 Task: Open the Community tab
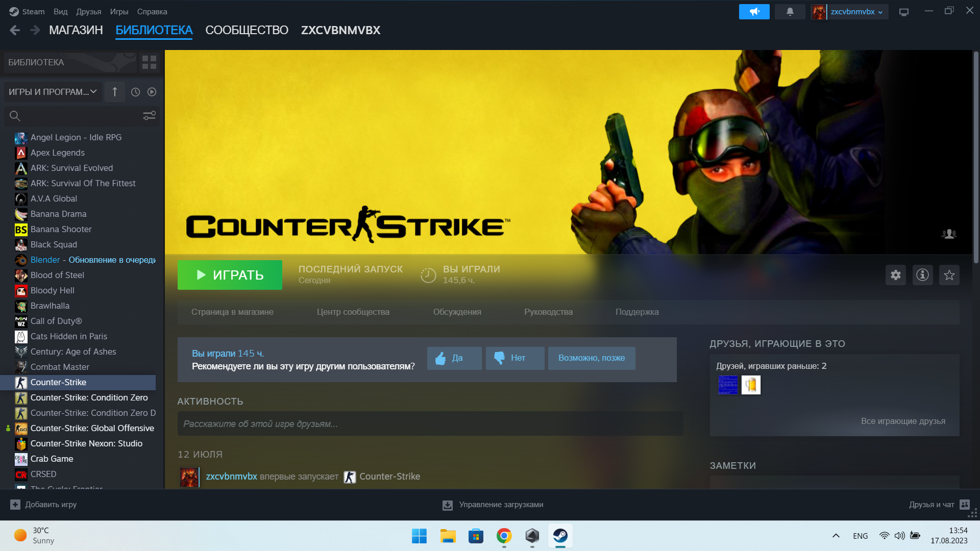coord(247,30)
